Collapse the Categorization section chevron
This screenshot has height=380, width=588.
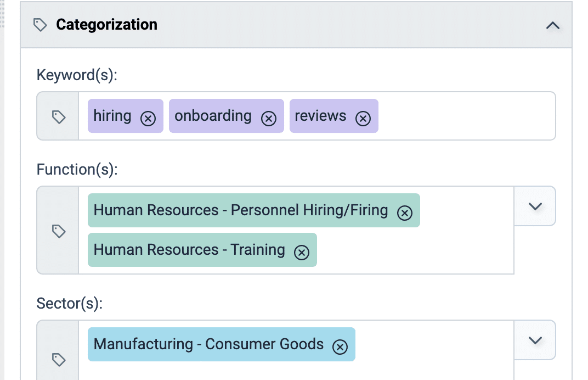(552, 25)
